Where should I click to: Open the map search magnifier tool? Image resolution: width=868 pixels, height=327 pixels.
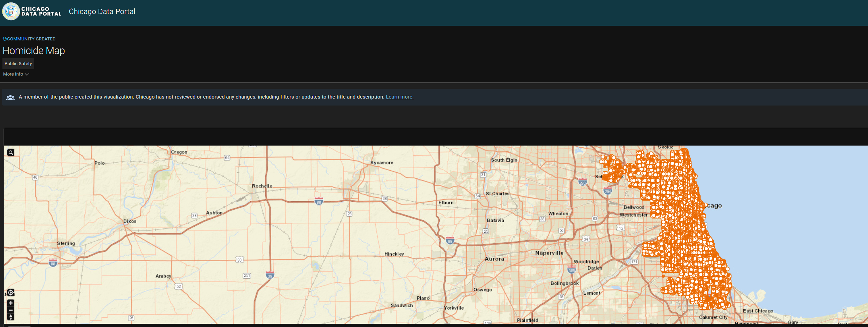coord(11,153)
